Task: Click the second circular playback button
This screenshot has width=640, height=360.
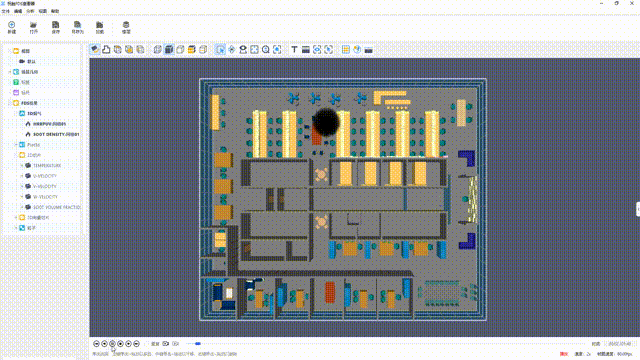Action: pos(104,344)
